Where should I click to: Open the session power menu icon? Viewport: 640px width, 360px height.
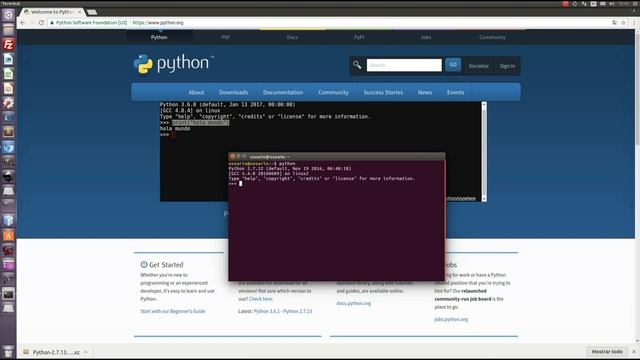coord(635,4)
